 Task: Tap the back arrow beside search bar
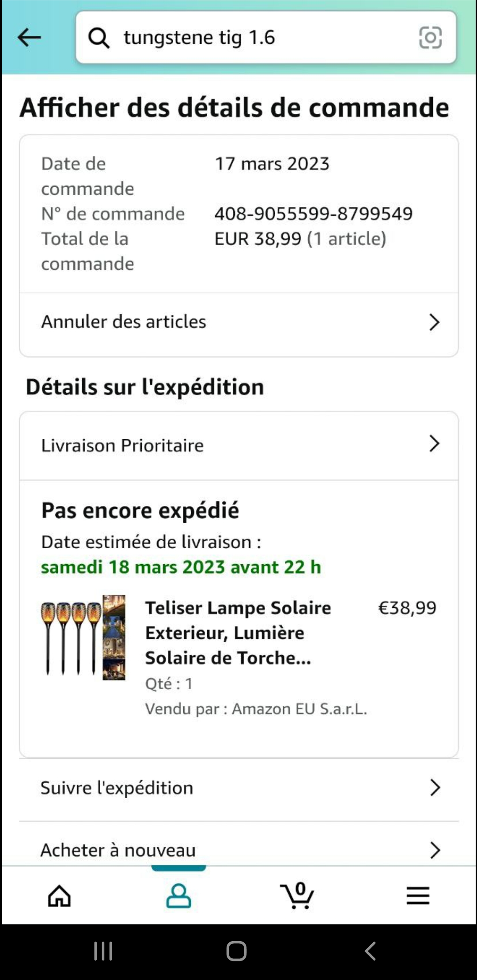[29, 38]
